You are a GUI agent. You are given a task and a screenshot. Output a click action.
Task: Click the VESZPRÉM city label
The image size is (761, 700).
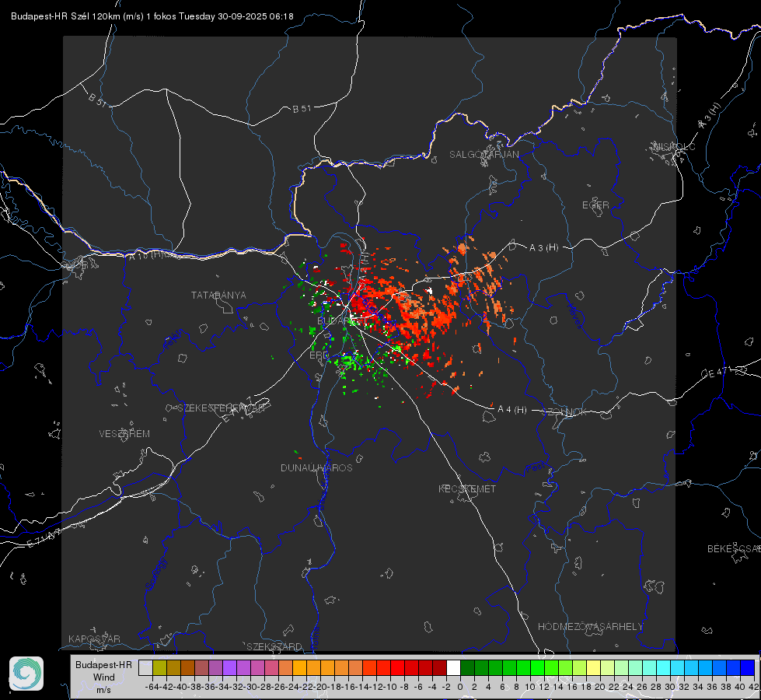click(124, 434)
